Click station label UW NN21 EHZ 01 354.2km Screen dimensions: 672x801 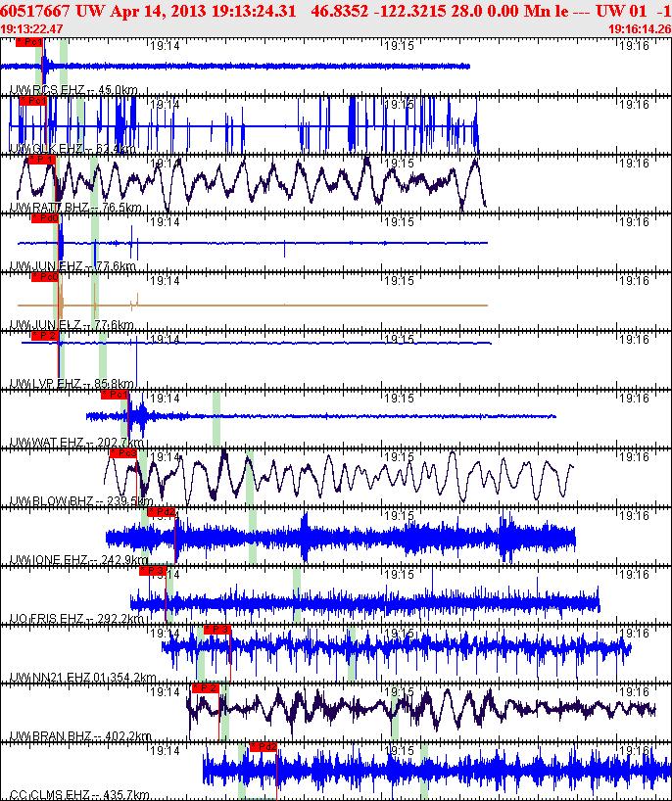pyautogui.click(x=83, y=678)
